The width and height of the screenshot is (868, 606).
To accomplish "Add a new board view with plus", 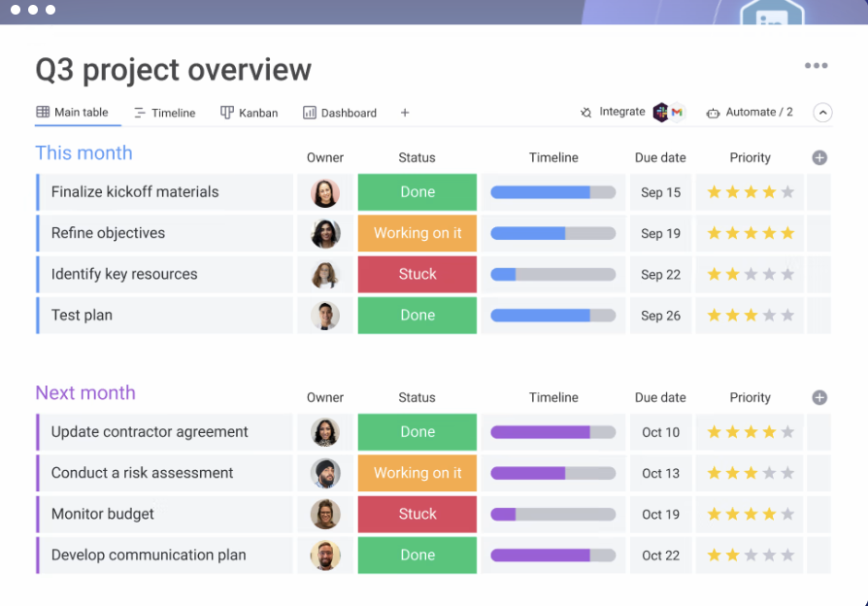I will 405,113.
